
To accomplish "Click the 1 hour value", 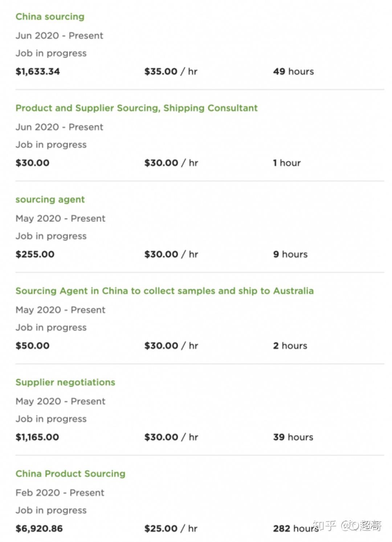I will pos(287,163).
